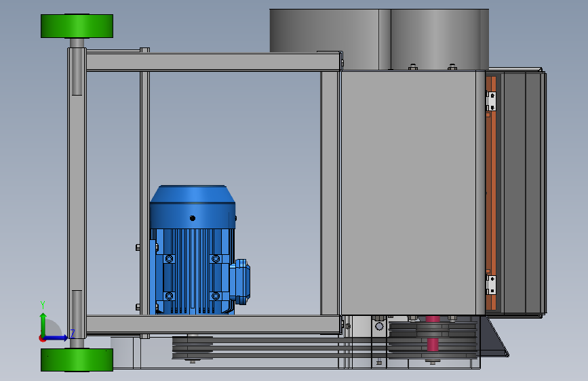Viewport: 588px width, 381px height.
Task: Click the top green wheel
Action: (x=77, y=26)
